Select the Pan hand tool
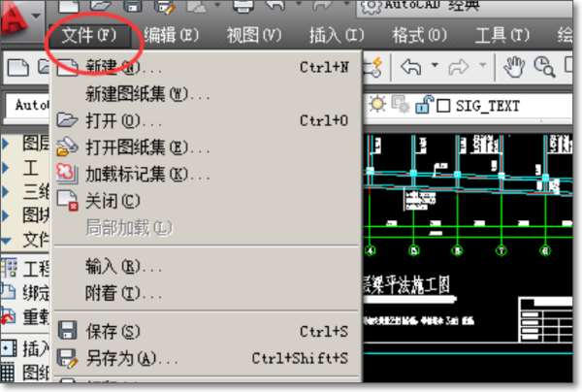 (514, 67)
